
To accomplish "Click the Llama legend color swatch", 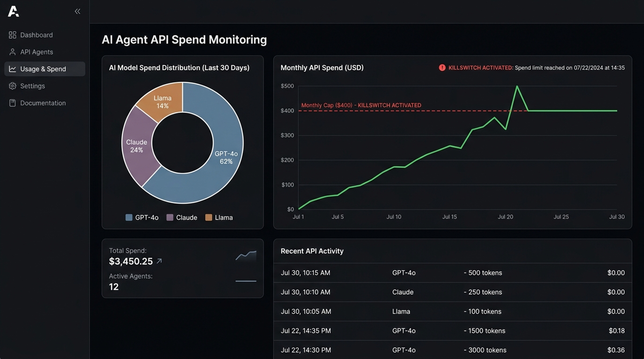I will coord(209,218).
